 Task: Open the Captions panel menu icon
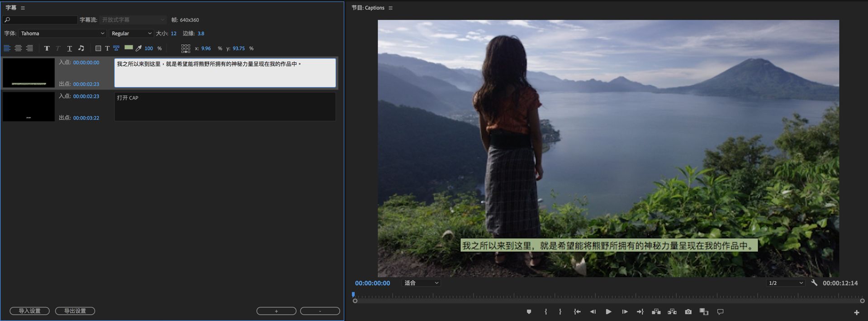23,8
